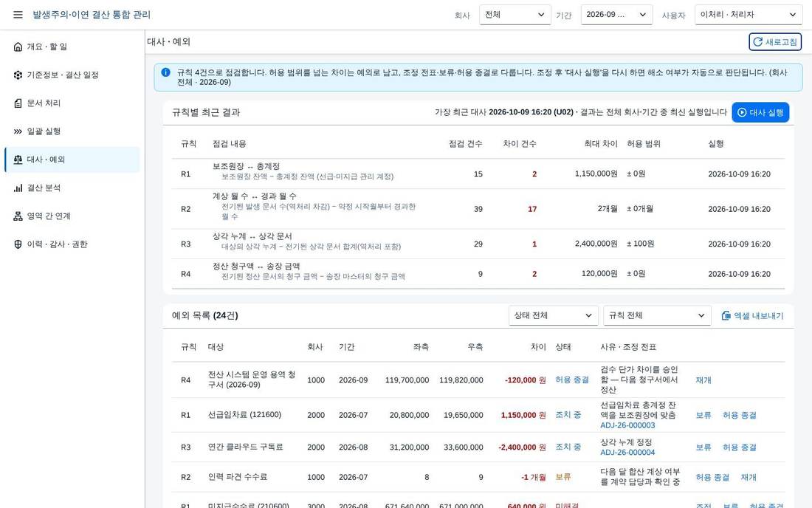Click the -2,400,000 원 difference value
Image resolution: width=812 pixels, height=508 pixels.
pyautogui.click(x=522, y=447)
